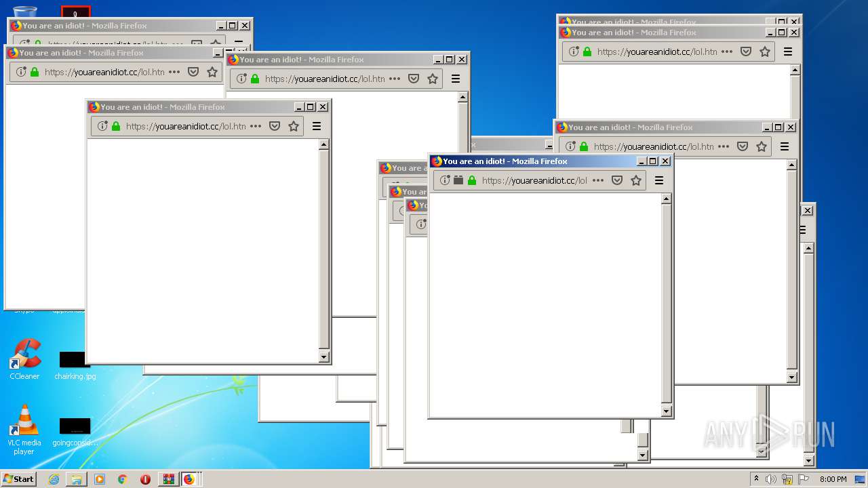This screenshot has height=488, width=868.
Task: Click Pocket icon in the top-right Firefox window
Action: tap(746, 52)
